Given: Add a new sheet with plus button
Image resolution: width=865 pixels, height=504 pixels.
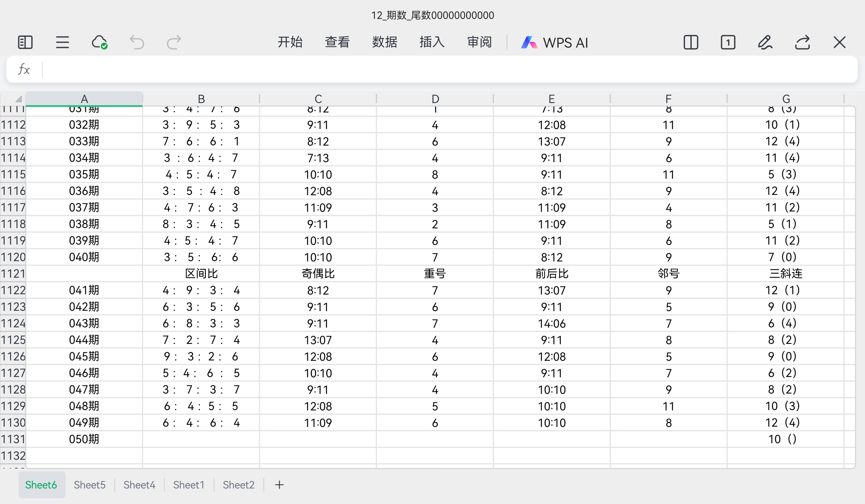Looking at the screenshot, I should pyautogui.click(x=279, y=485).
